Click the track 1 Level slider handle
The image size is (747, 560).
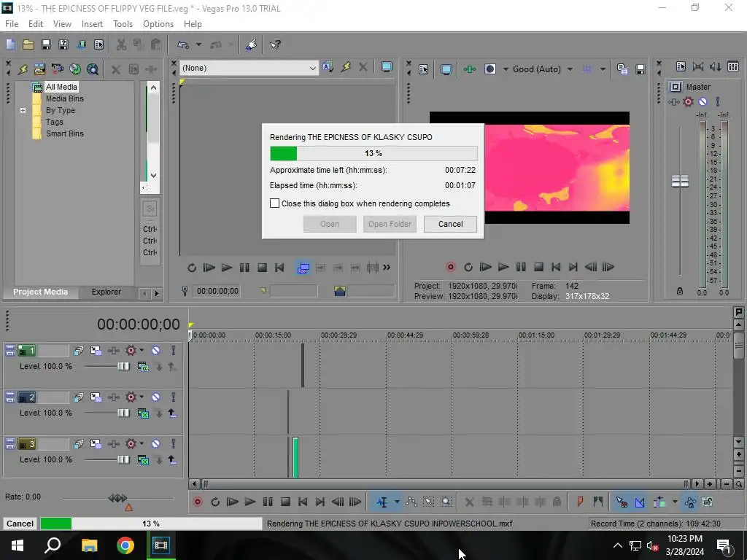point(123,366)
